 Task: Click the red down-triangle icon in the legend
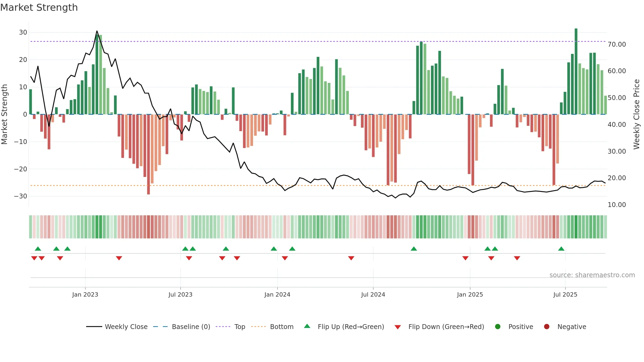(x=398, y=327)
